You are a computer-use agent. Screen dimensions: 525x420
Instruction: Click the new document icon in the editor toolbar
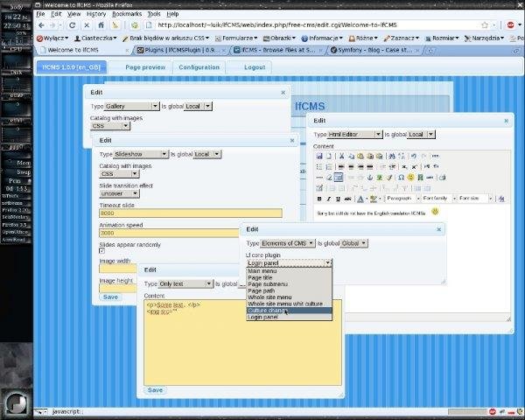(328, 156)
